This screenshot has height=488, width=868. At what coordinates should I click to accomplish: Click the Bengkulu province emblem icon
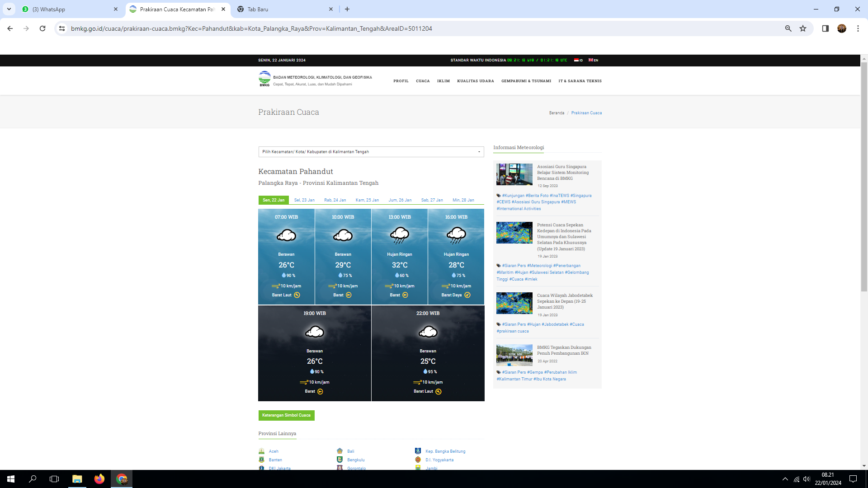(x=340, y=460)
